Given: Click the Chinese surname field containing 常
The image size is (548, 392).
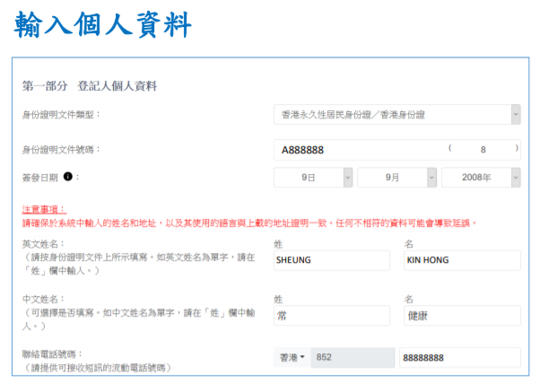Looking at the screenshot, I should (x=332, y=316).
